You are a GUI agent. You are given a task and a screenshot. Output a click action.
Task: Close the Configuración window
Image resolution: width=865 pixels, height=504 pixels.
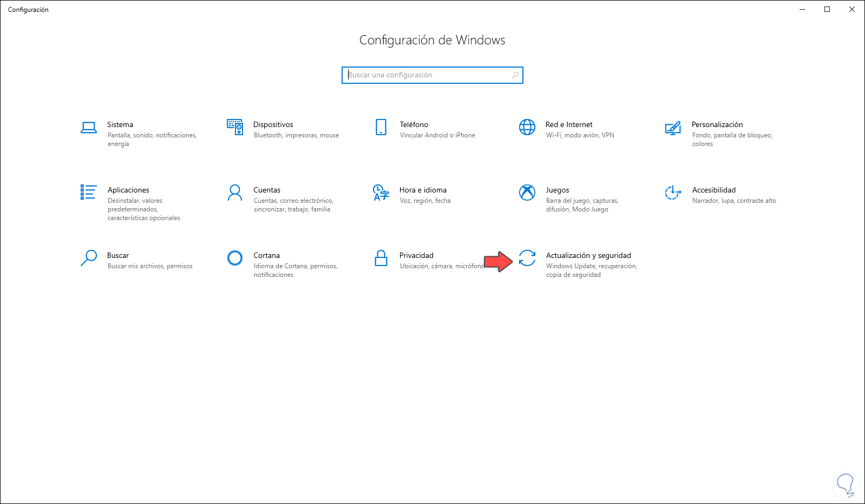coord(852,9)
